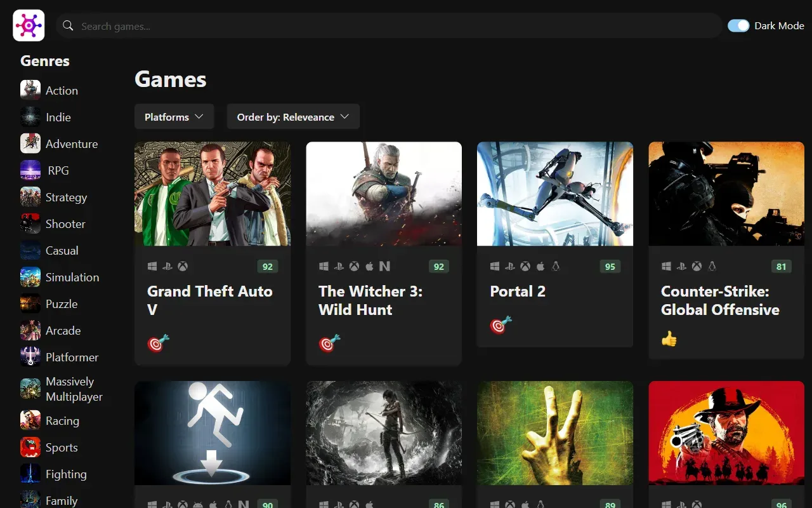The width and height of the screenshot is (812, 508).
Task: Open the Grand Theft Auto V thumbnail
Action: point(213,194)
